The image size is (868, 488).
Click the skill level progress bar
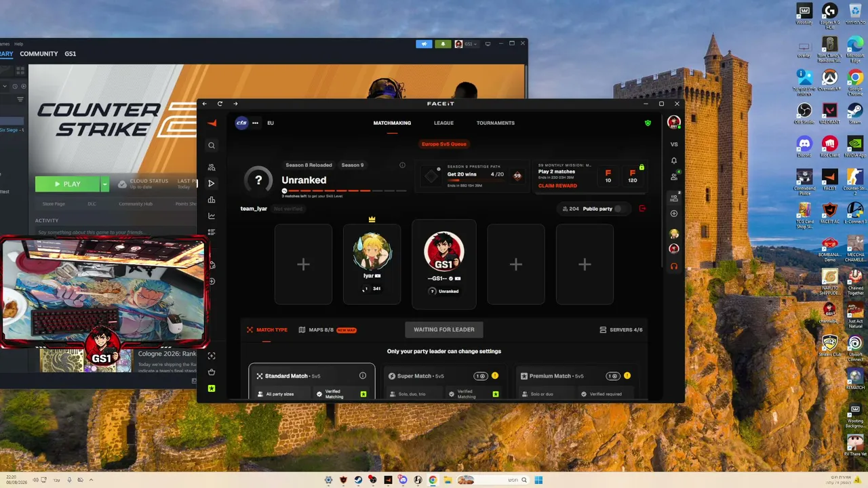click(344, 191)
